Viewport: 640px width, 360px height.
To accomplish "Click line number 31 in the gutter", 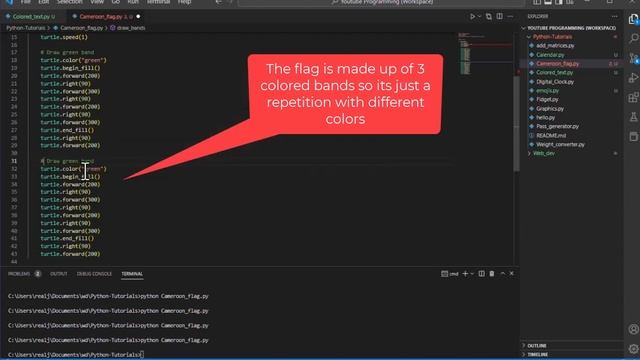I will (14, 161).
